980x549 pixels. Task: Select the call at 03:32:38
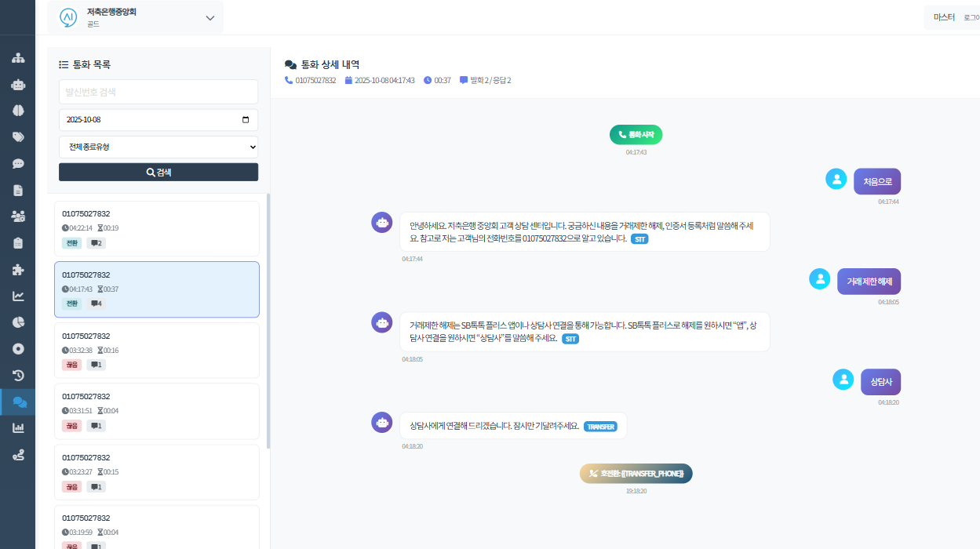(x=157, y=351)
